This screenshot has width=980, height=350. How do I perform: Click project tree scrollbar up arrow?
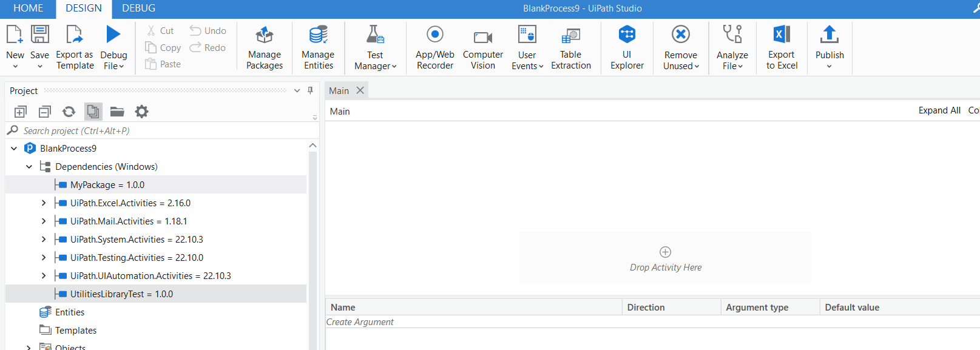[313, 146]
